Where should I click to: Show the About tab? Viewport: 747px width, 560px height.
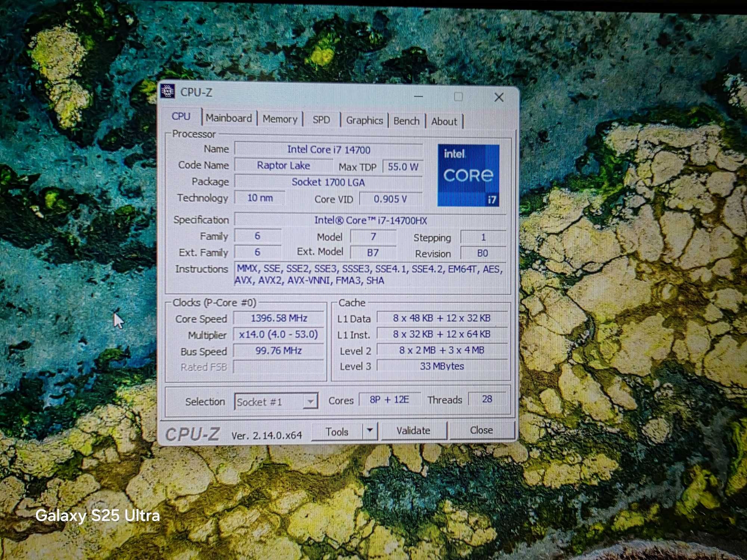(444, 122)
